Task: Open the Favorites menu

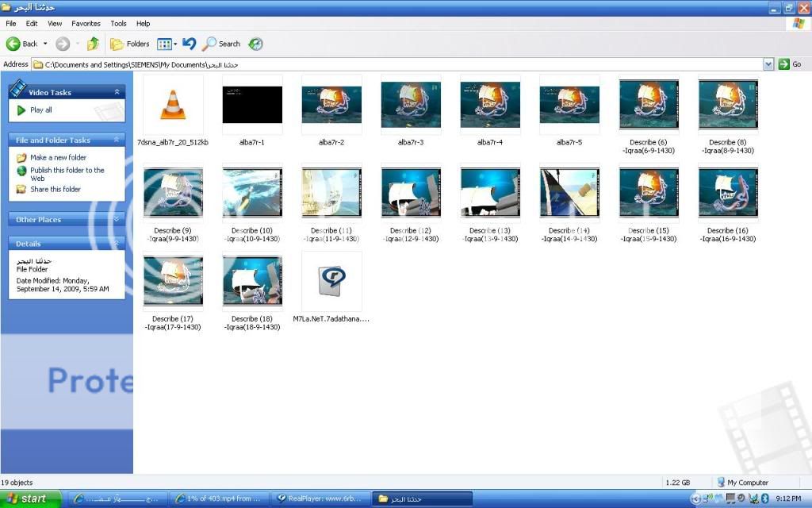Action: [86, 24]
